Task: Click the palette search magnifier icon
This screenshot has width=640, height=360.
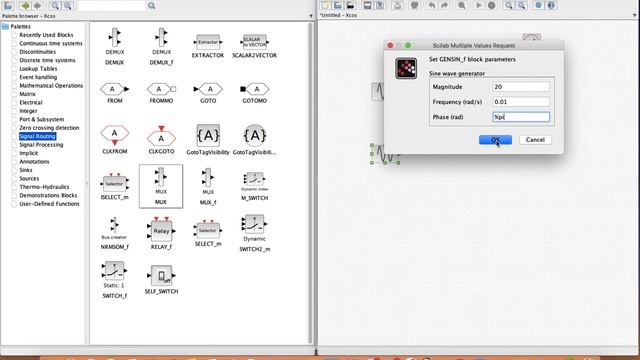Action: pyautogui.click(x=151, y=6)
